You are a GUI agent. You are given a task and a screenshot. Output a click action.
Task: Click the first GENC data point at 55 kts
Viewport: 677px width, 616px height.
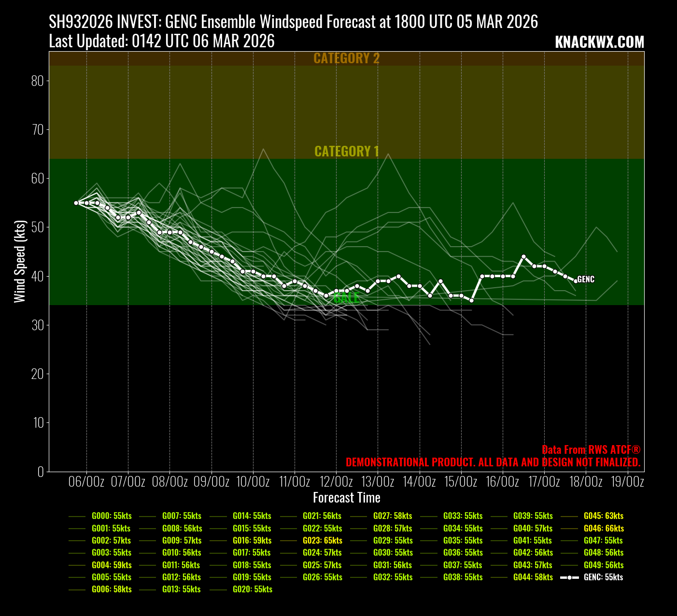tap(76, 203)
